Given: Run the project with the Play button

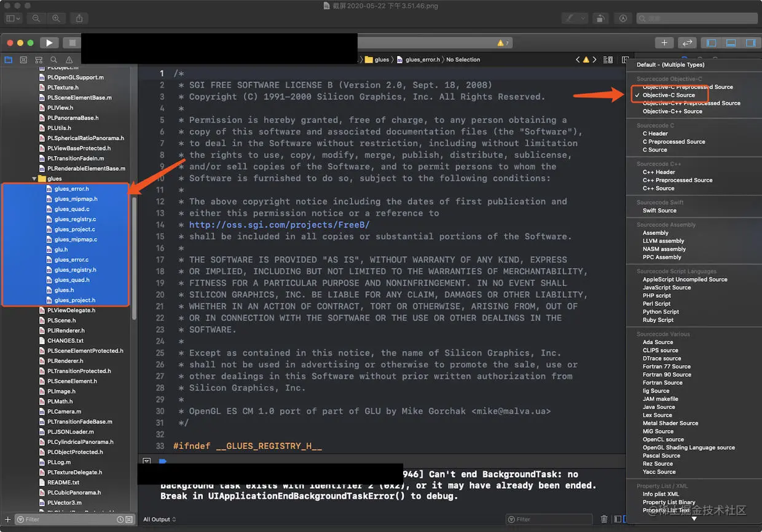Looking at the screenshot, I should pyautogui.click(x=49, y=43).
